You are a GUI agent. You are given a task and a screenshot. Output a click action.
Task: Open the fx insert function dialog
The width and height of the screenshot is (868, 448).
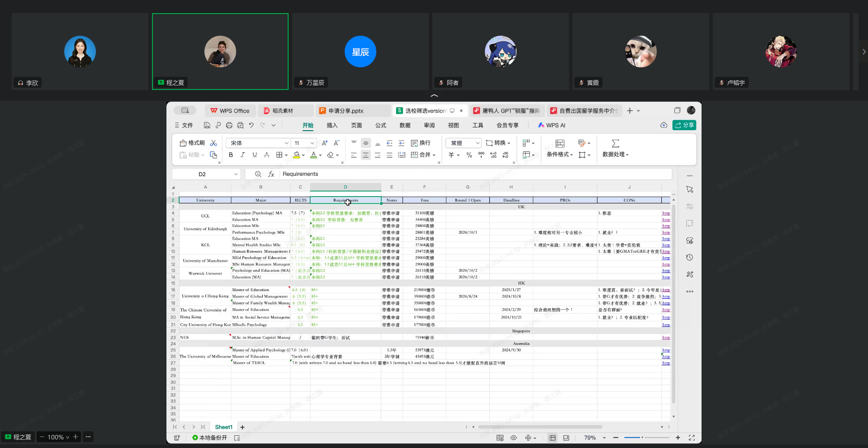271,174
